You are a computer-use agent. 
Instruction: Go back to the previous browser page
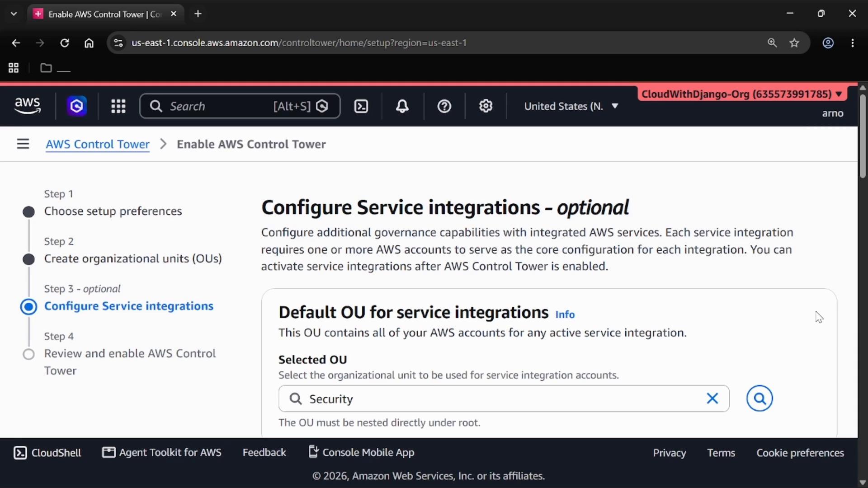coord(16,43)
